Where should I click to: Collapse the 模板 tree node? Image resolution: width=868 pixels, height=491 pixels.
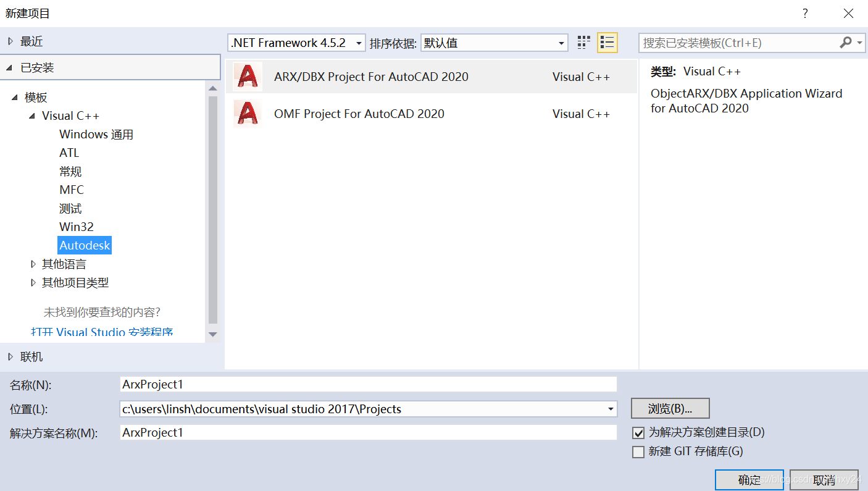(x=15, y=98)
